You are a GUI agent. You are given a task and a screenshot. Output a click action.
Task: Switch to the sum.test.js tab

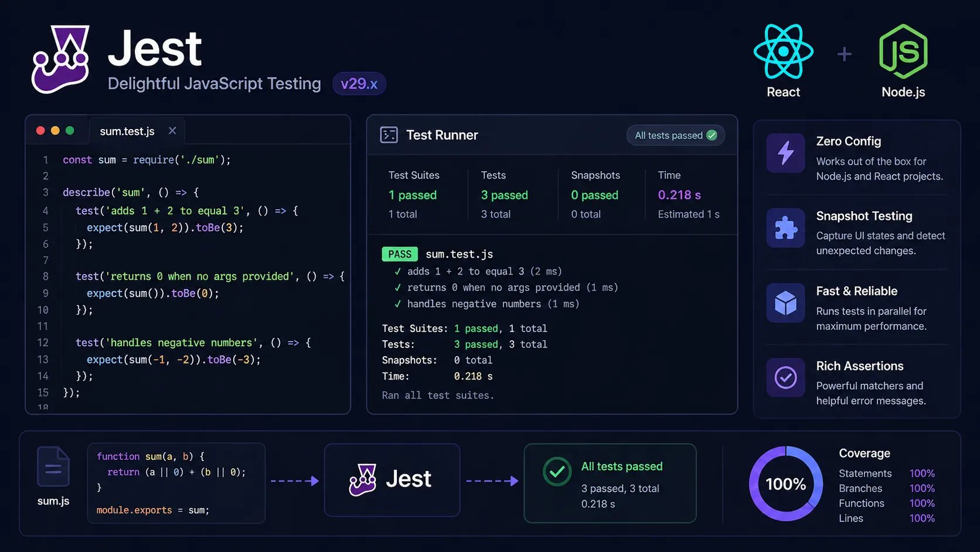[x=127, y=130]
